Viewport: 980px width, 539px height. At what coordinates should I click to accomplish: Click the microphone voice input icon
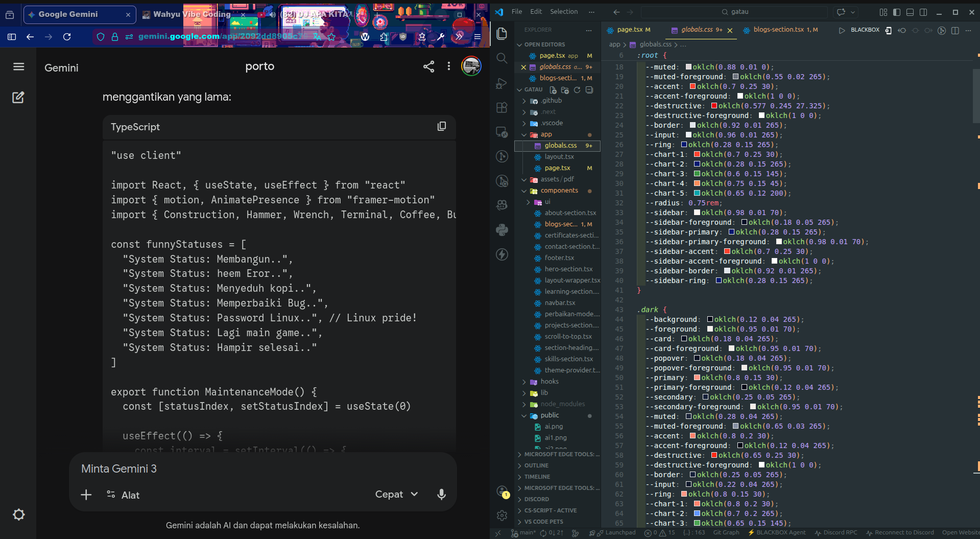pyautogui.click(x=441, y=494)
